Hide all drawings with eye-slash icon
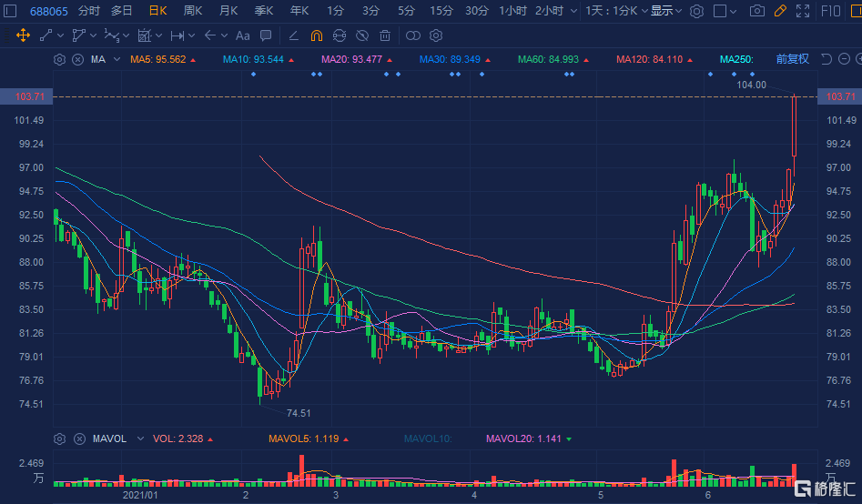 [x=362, y=35]
